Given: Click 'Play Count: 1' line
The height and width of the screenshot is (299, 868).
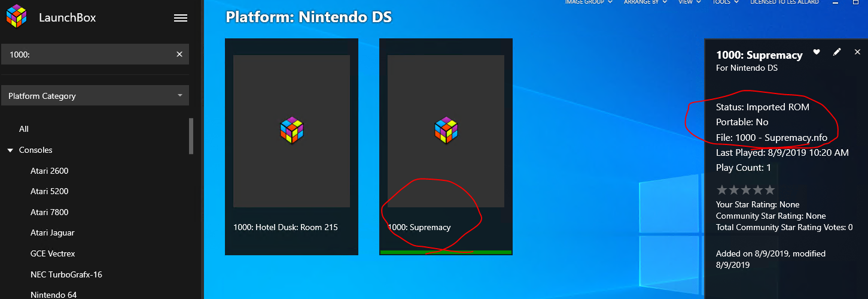Looking at the screenshot, I should click(x=744, y=168).
